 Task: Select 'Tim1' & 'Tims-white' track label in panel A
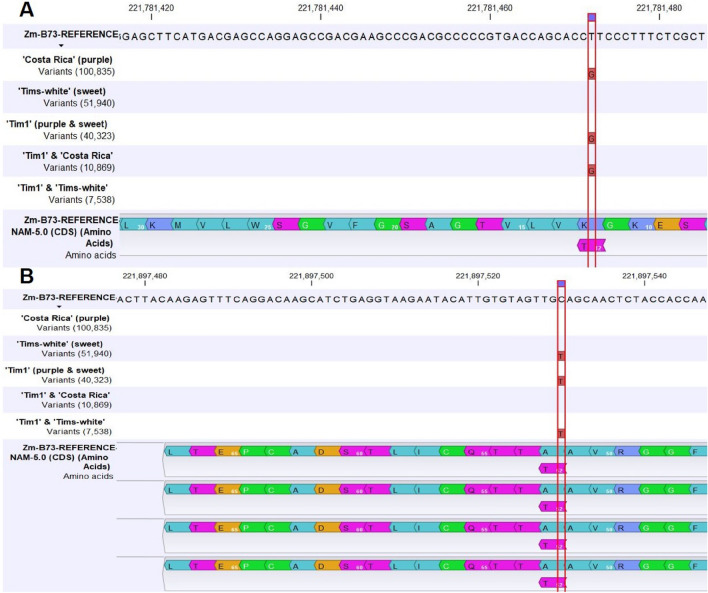(63, 188)
